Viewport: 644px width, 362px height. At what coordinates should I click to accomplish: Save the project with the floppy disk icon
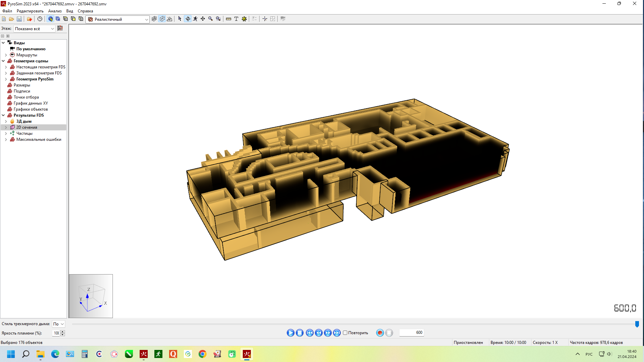tap(19, 19)
